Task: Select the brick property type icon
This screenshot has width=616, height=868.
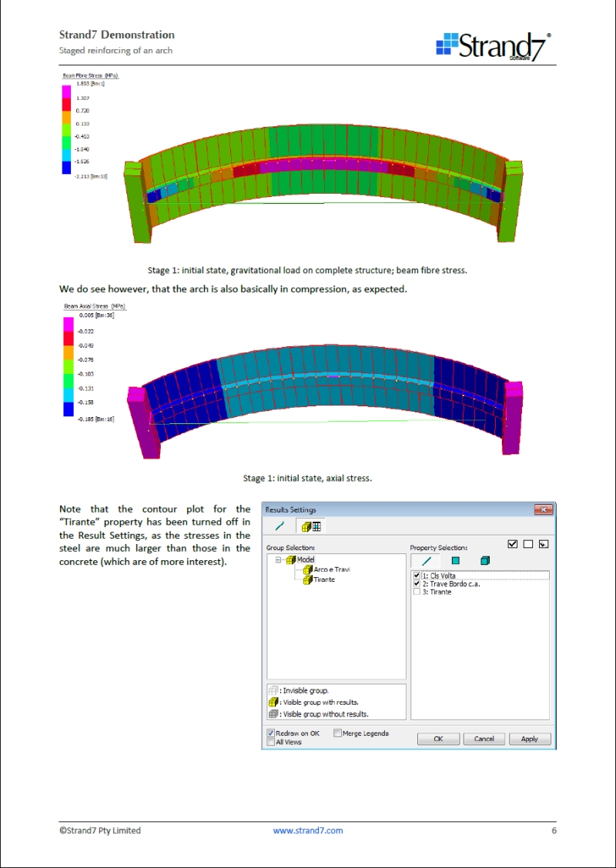Action: [484, 561]
